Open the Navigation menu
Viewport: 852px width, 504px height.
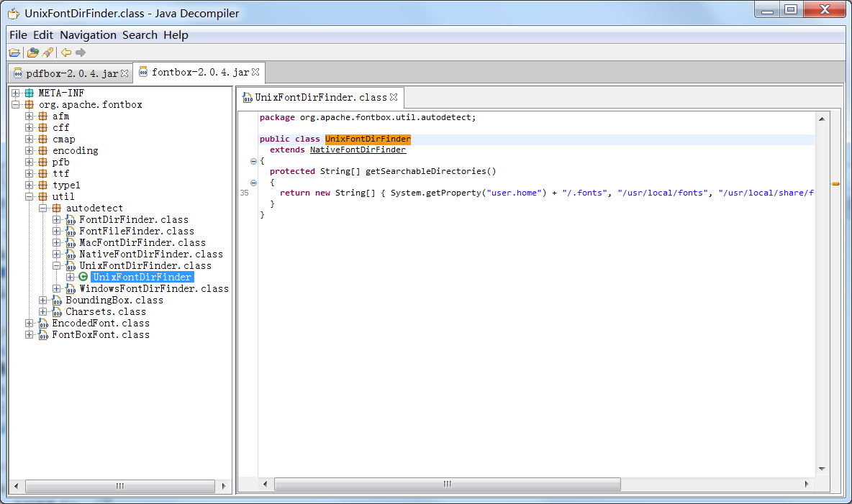[88, 35]
